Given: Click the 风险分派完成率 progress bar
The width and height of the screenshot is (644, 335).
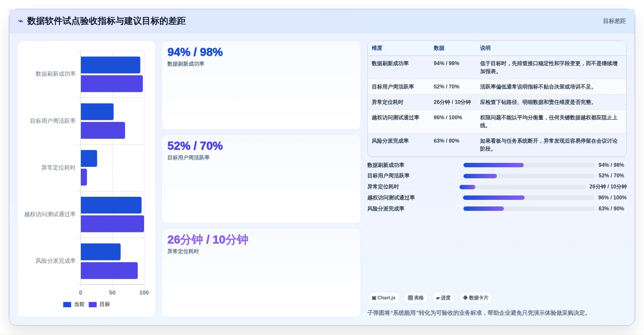Looking at the screenshot, I should point(529,209).
